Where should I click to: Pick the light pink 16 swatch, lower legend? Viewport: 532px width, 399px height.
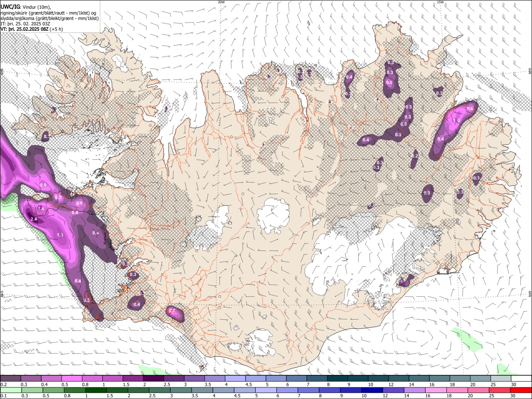click(x=435, y=390)
